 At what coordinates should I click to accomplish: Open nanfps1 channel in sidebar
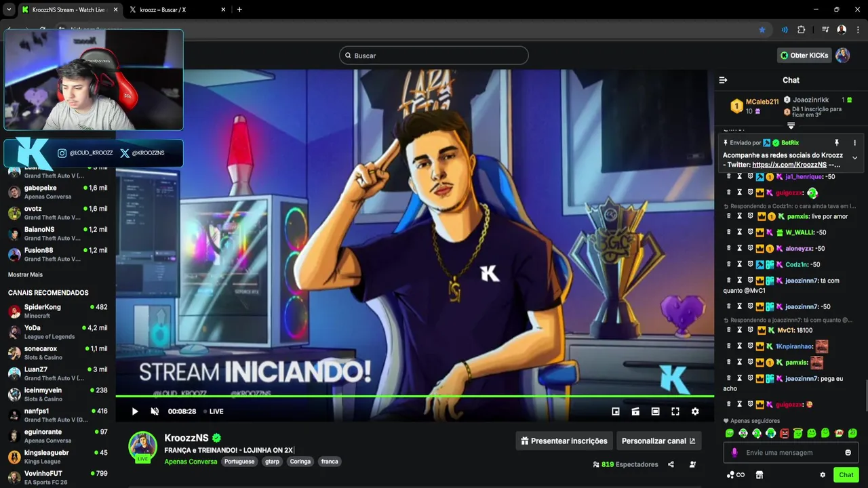click(58, 415)
